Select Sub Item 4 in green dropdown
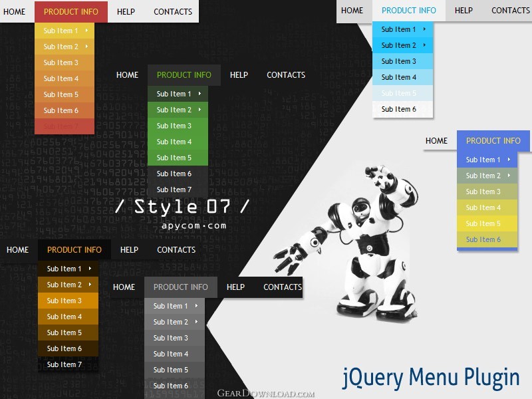The image size is (532, 399). (178, 142)
